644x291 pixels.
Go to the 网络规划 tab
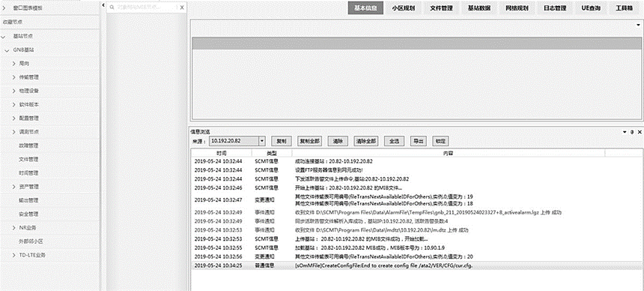point(517,7)
